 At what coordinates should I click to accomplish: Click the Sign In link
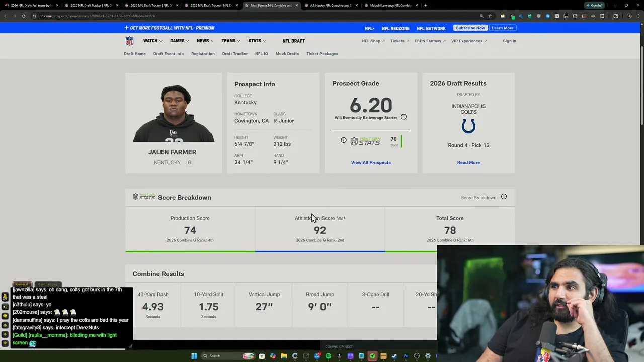pyautogui.click(x=509, y=41)
